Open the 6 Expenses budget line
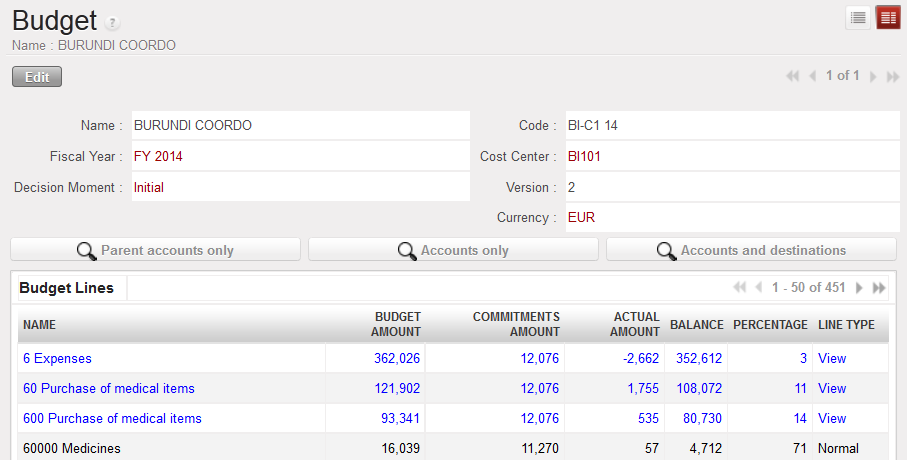The height and width of the screenshot is (460, 907). click(x=57, y=358)
